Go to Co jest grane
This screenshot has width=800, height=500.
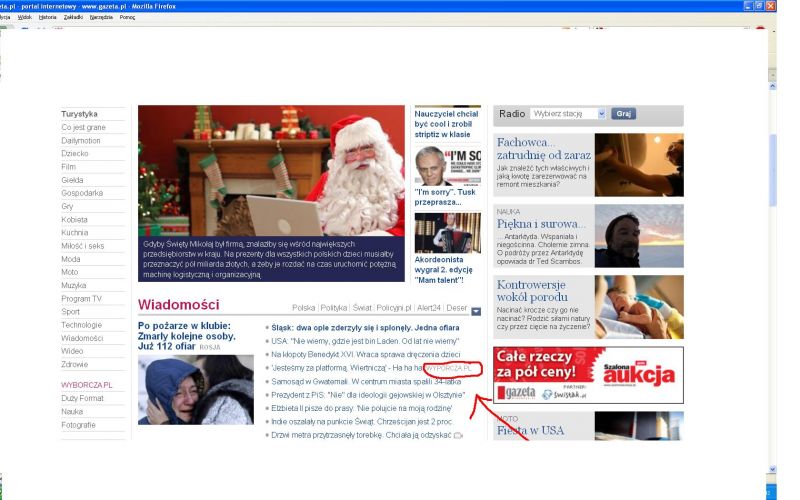[x=83, y=127]
